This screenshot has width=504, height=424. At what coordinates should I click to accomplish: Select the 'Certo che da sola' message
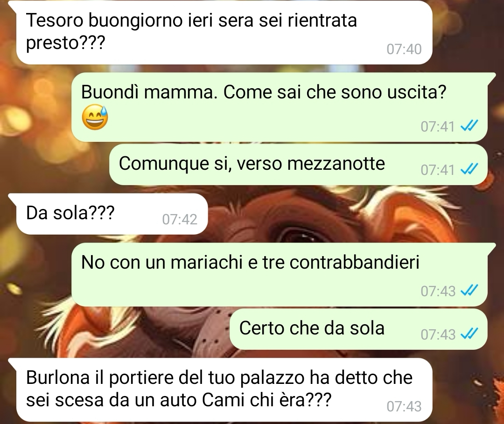[359, 329]
